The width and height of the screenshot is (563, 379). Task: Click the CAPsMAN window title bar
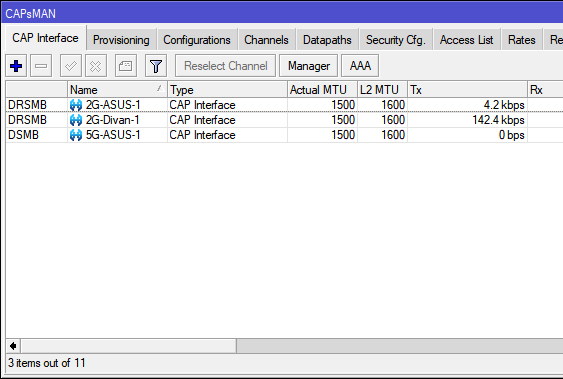[282, 14]
